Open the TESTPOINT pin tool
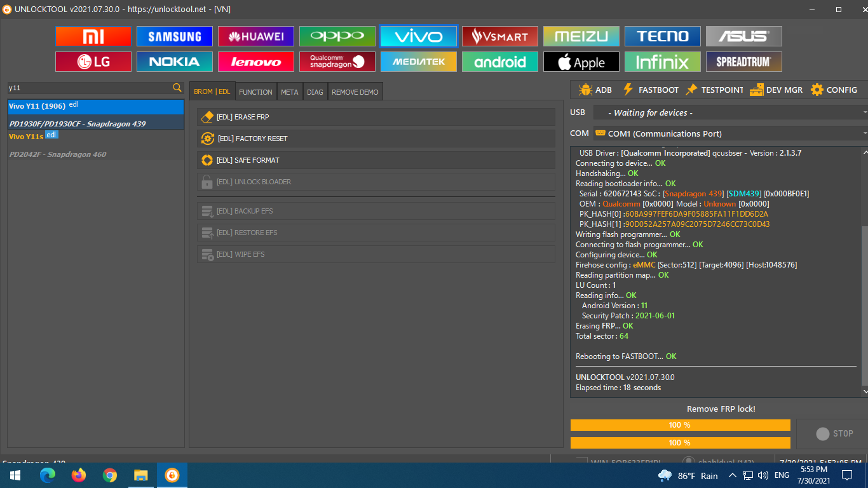The width and height of the screenshot is (868, 488). (714, 90)
